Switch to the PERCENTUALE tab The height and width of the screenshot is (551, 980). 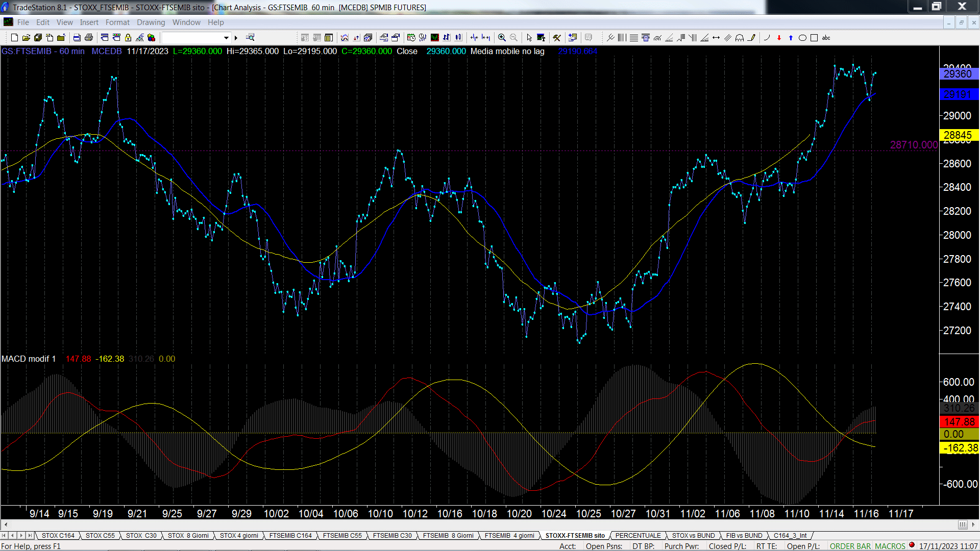pyautogui.click(x=638, y=535)
